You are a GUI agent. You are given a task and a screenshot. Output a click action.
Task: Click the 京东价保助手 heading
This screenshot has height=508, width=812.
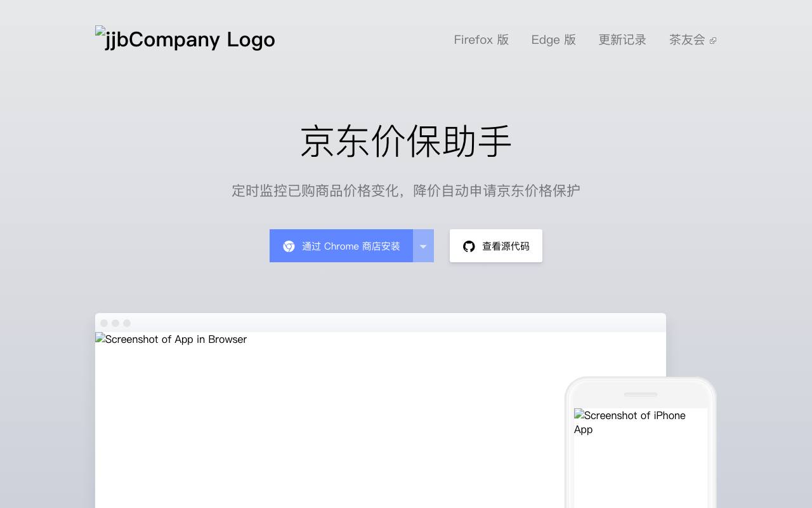click(x=406, y=141)
